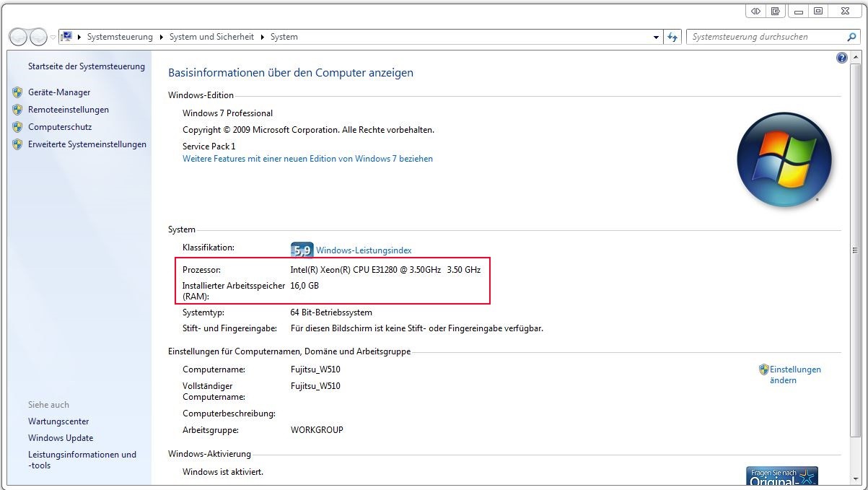The height and width of the screenshot is (490, 868).
Task: Open Erweiterte Systemeinstellungen link
Action: pyautogui.click(x=87, y=144)
